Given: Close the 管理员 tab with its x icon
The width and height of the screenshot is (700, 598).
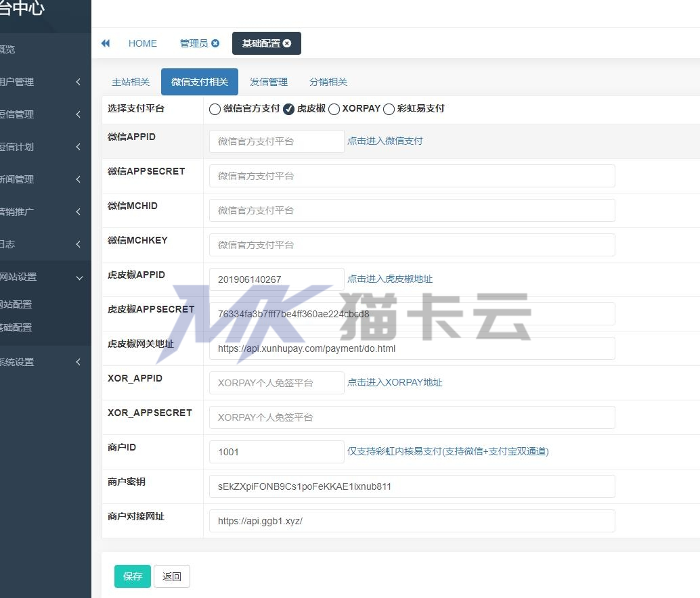Looking at the screenshot, I should pyautogui.click(x=215, y=43).
